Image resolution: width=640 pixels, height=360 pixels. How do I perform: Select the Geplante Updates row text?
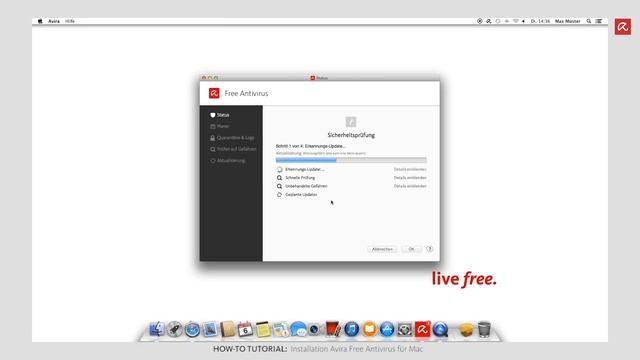click(301, 195)
